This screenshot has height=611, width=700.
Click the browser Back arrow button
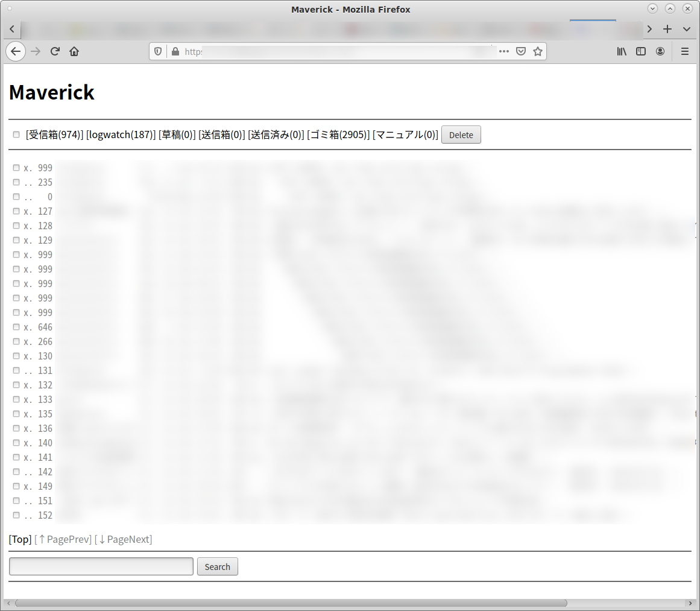point(16,51)
